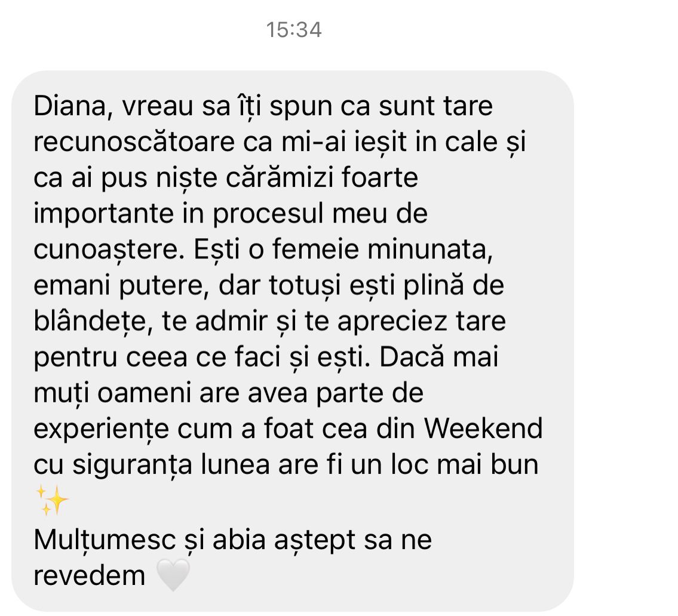Click the 15:34 timestamp above the message
Screen dimensions: 678x616
pos(293,30)
